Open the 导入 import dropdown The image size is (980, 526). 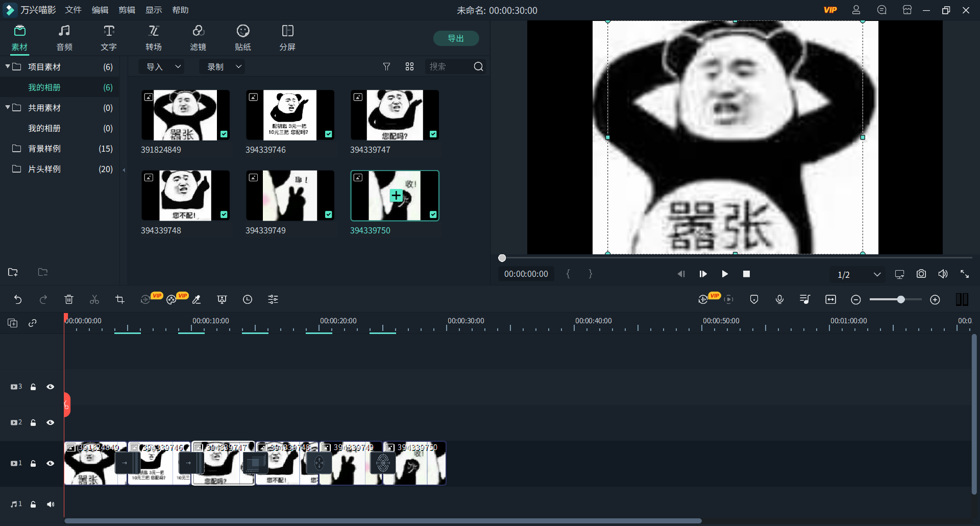pos(161,66)
